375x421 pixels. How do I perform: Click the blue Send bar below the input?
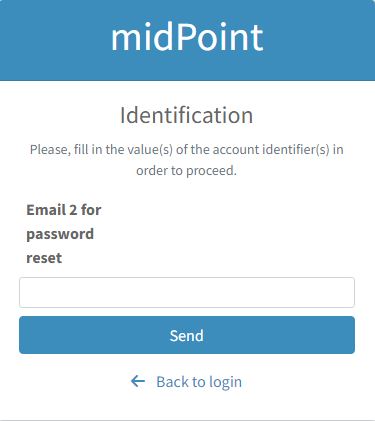click(187, 335)
